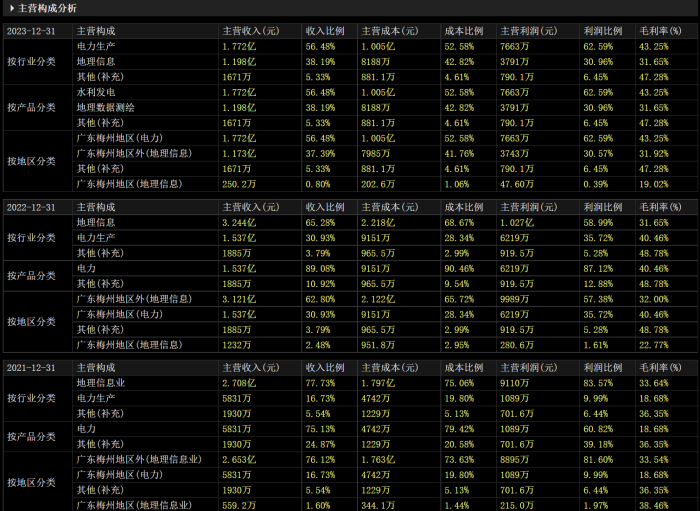700x511 pixels.
Task: Select 按行业分类 group in the 2023 table
Action: coord(32,61)
